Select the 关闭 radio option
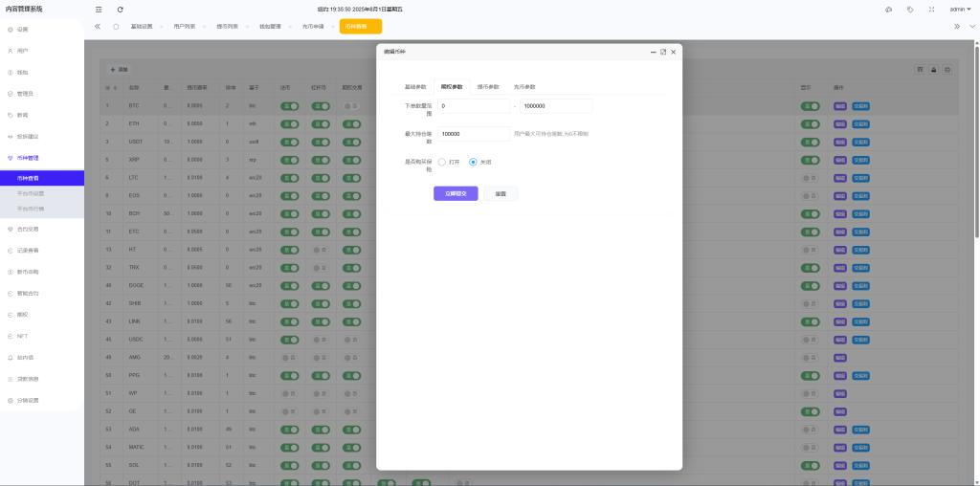The height and width of the screenshot is (486, 980). [473, 162]
